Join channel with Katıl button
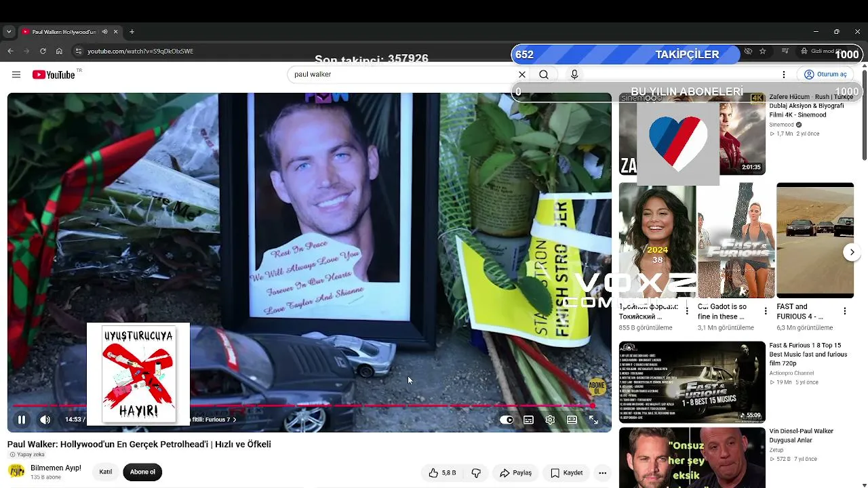 tap(106, 472)
